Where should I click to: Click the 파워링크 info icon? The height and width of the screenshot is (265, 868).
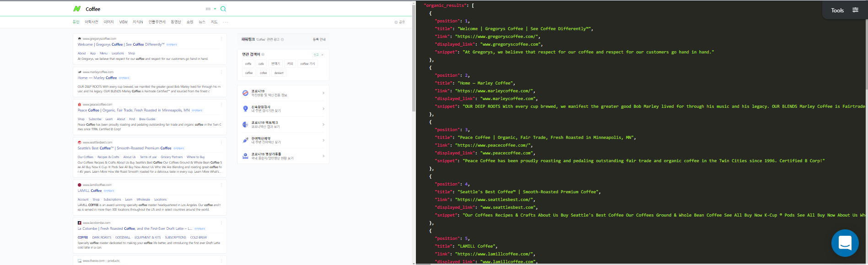pos(282,39)
